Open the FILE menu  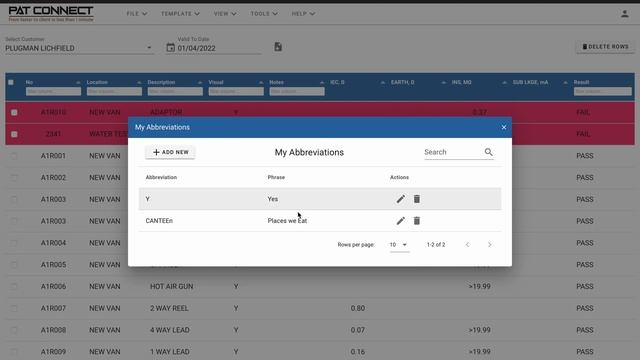[136, 14]
